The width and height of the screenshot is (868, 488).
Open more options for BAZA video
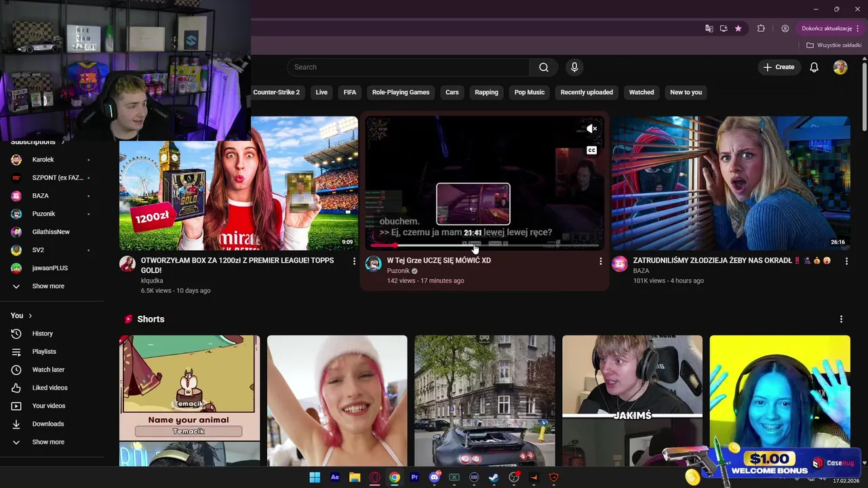pos(846,261)
